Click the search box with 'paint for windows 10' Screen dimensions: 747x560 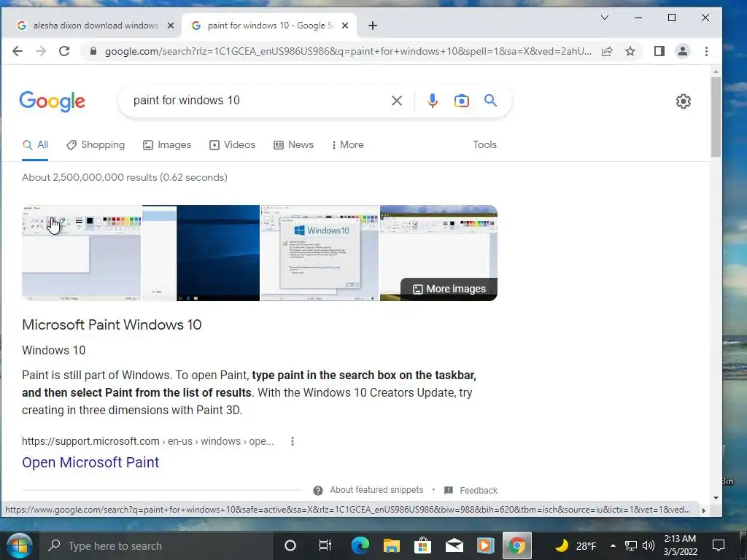(258, 101)
